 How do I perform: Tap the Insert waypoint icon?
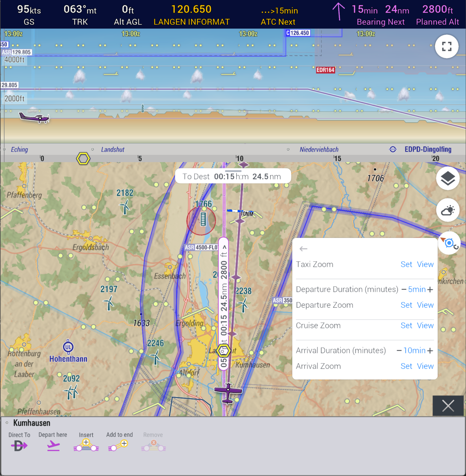(86, 446)
